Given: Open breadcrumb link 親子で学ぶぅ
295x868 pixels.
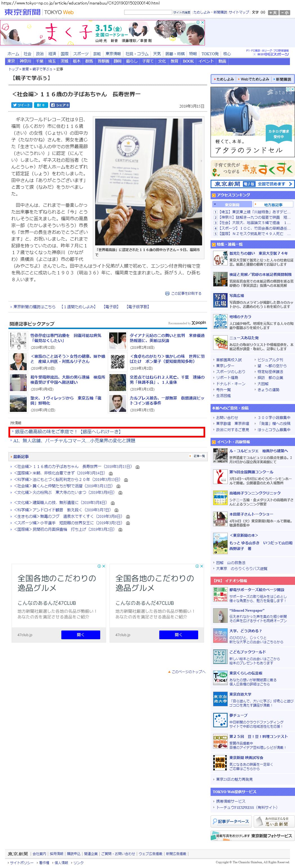Looking at the screenshot, I should [43, 69].
